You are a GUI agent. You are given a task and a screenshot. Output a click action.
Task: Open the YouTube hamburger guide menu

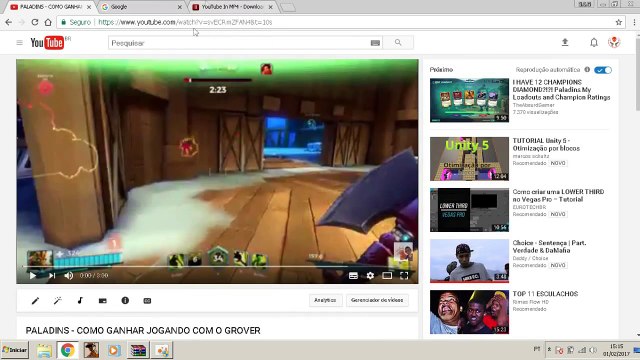coord(19,42)
